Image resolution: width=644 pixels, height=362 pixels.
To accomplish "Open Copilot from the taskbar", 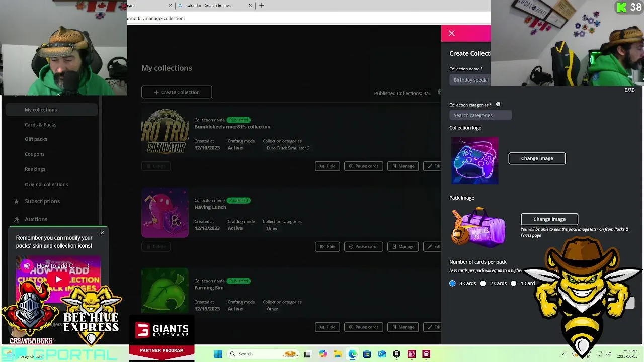I will [323, 354].
